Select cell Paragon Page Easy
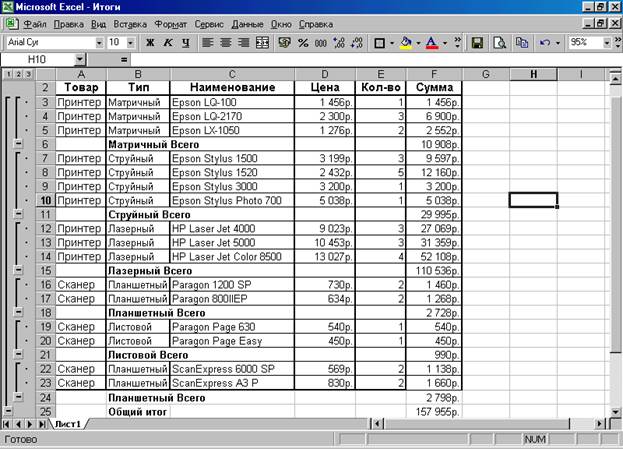The width and height of the screenshot is (623, 449). click(x=232, y=341)
